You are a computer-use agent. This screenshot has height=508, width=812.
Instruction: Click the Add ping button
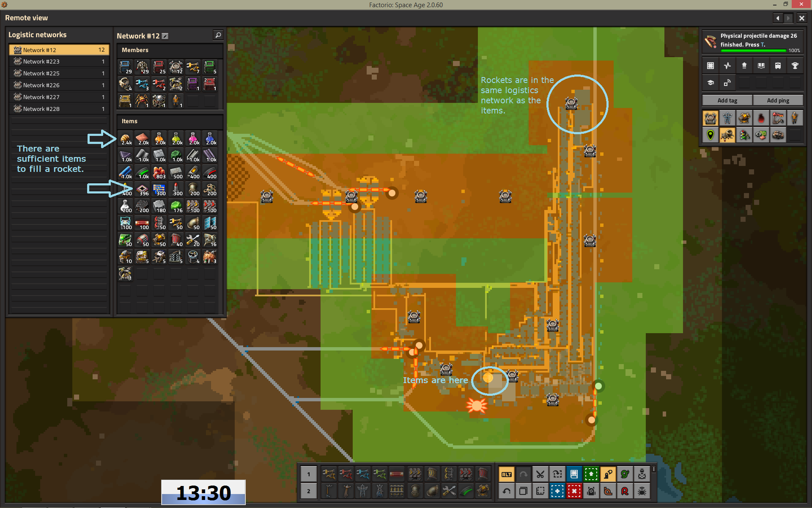click(778, 100)
